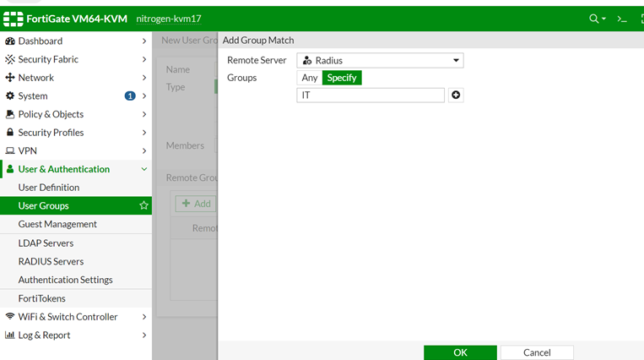Select the Specify groups option
The image size is (644, 360).
pos(342,78)
